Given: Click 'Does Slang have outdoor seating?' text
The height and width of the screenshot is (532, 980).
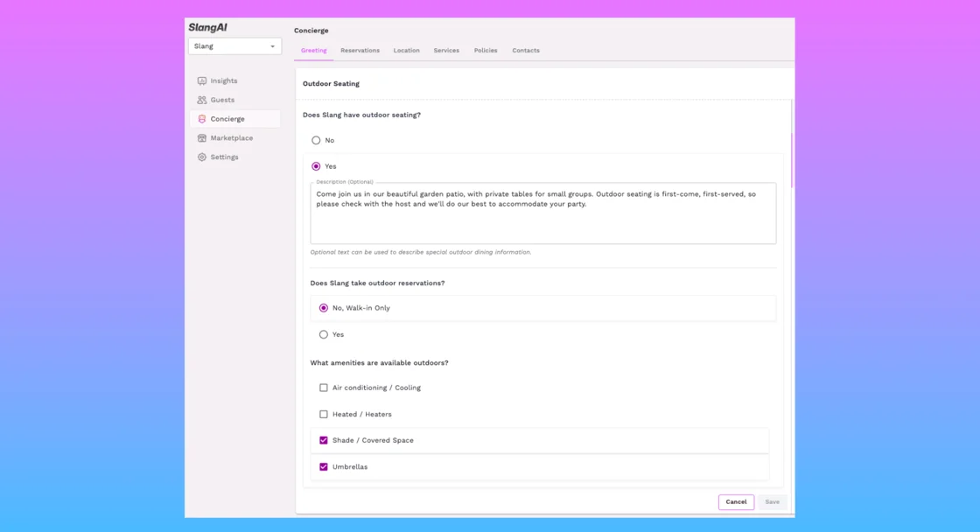Looking at the screenshot, I should point(362,115).
